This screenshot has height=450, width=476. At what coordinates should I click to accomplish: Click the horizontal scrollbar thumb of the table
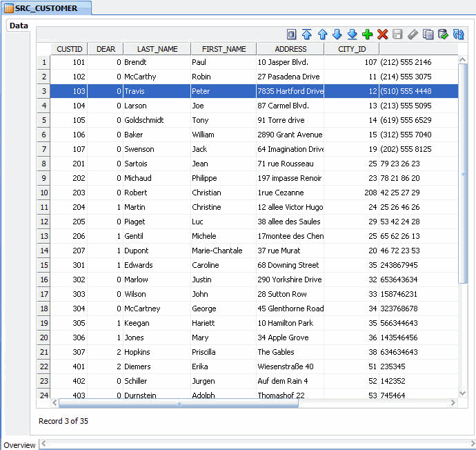(179, 403)
